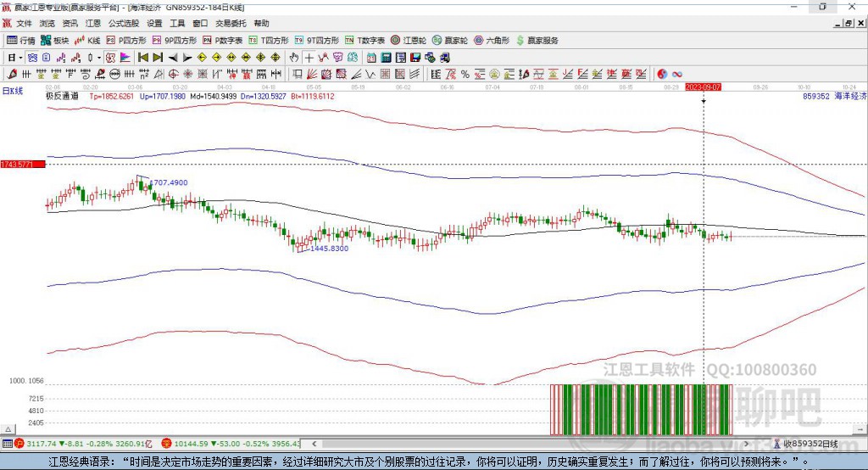Open the 江恩 menu
Screen dimensions: 868x470
click(x=93, y=24)
